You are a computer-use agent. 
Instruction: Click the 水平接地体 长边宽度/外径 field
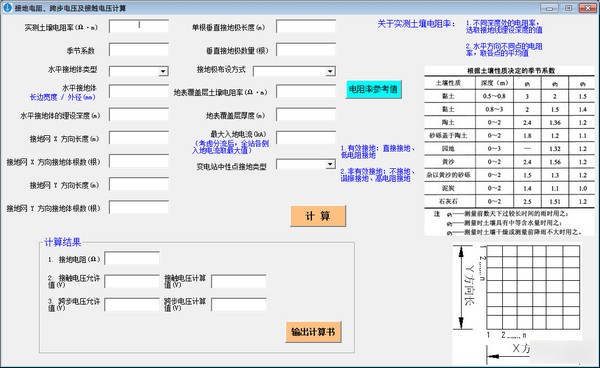click(139, 91)
